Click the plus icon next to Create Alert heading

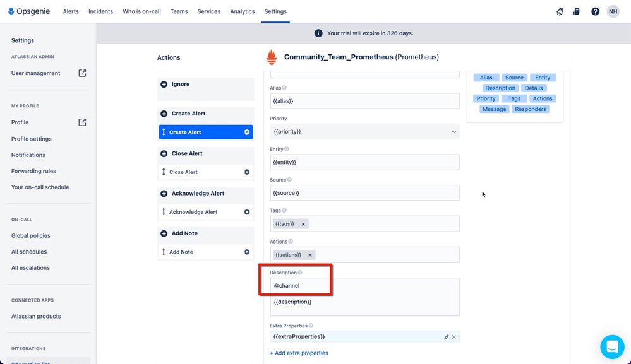[x=164, y=114]
